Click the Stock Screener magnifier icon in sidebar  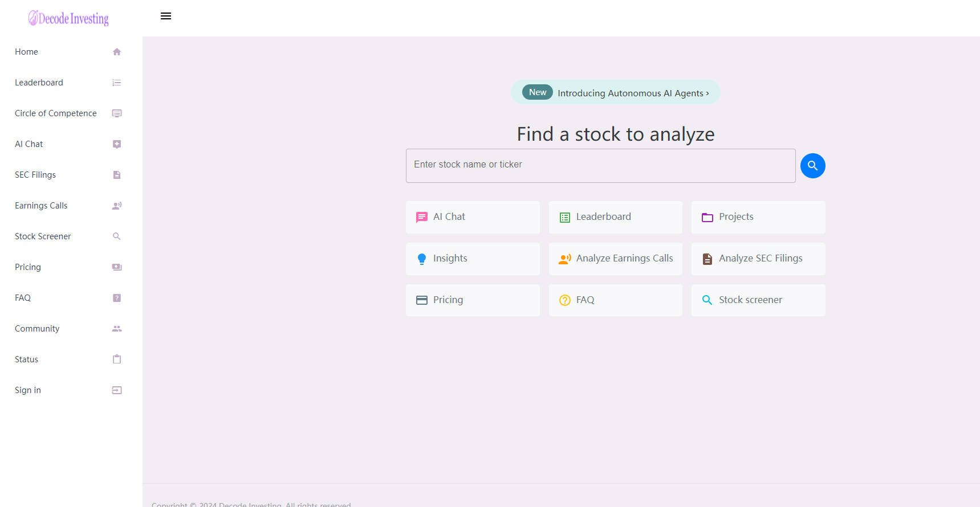[117, 236]
